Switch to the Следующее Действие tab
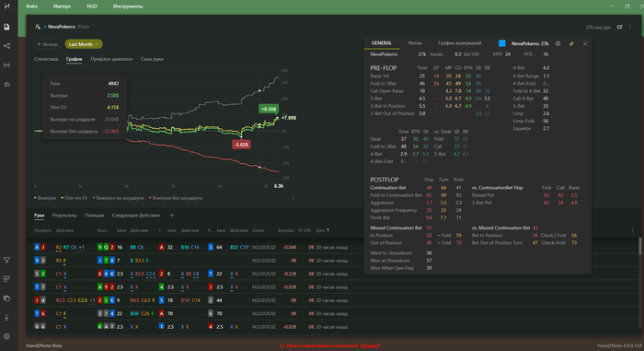 136,216
